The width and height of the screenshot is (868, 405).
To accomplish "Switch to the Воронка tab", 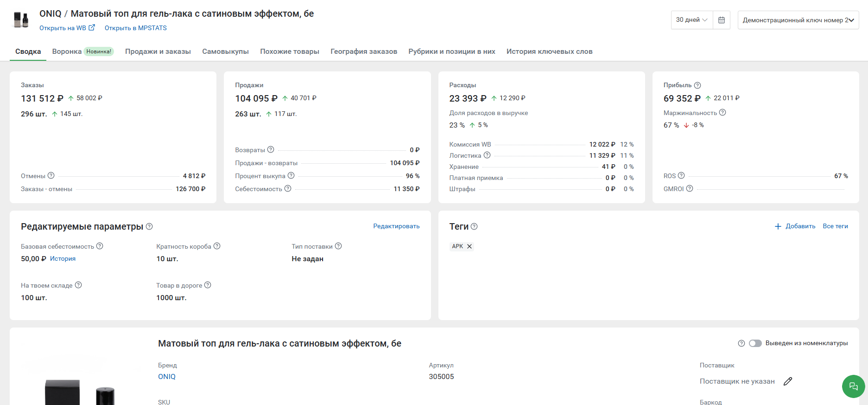I will [x=67, y=51].
